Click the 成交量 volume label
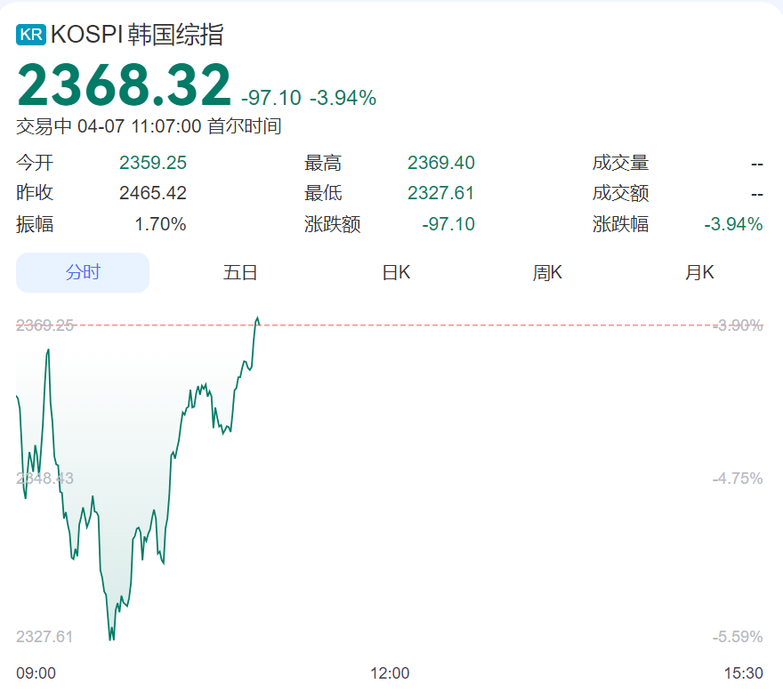Image resolution: width=783 pixels, height=700 pixels. (x=620, y=163)
